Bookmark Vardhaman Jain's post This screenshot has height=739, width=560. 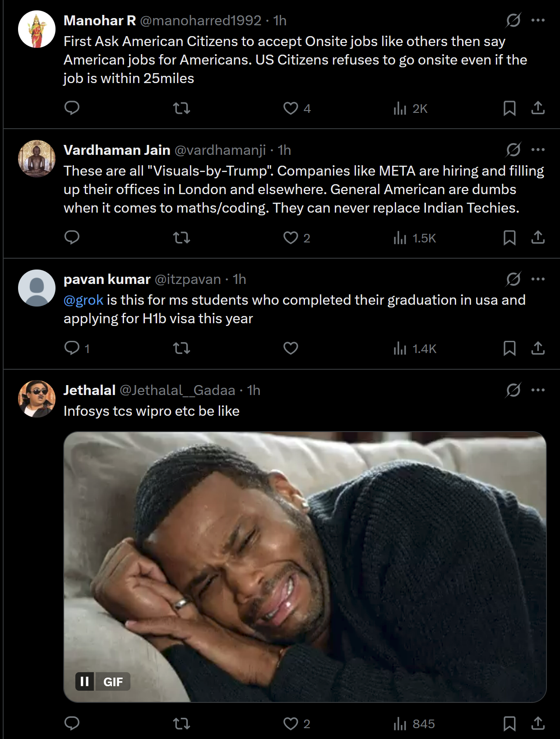(x=509, y=237)
